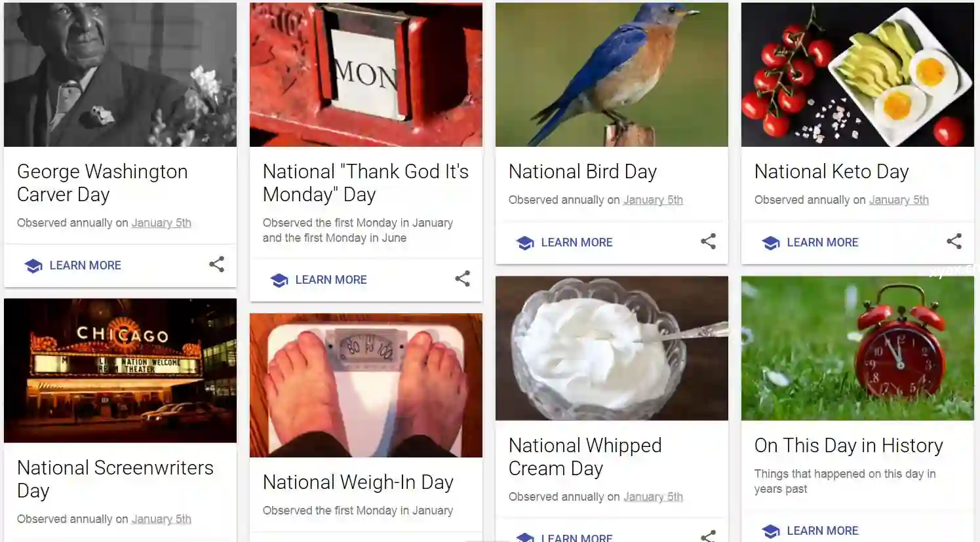Open Learn More for On This Day in History
Viewport: 980px width, 542px height.
(x=822, y=531)
